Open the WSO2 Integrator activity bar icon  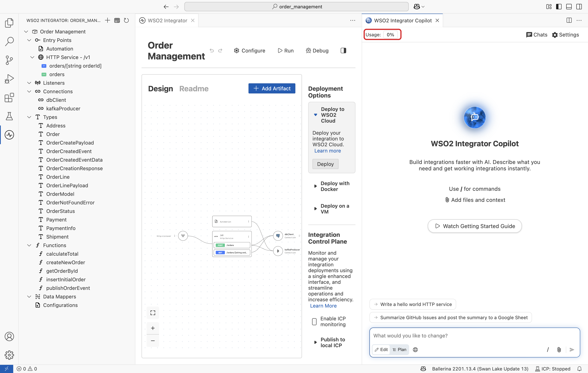click(9, 135)
